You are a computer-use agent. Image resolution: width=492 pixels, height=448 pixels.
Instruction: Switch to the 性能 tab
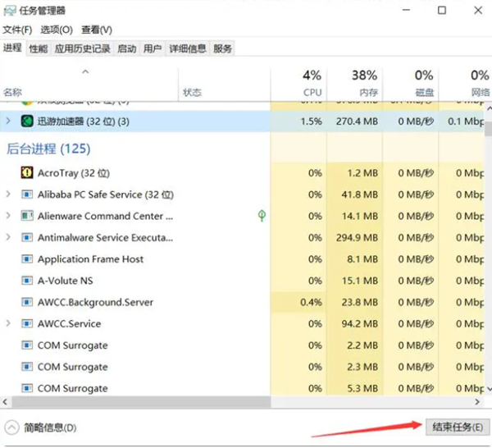coord(39,48)
